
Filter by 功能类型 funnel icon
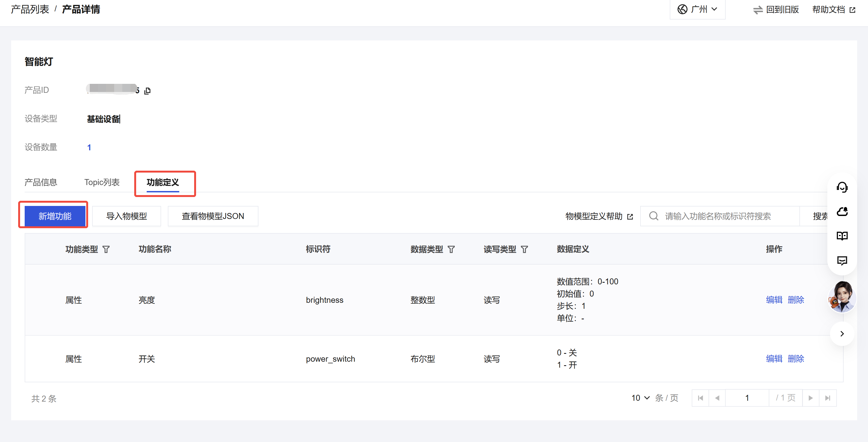point(106,249)
